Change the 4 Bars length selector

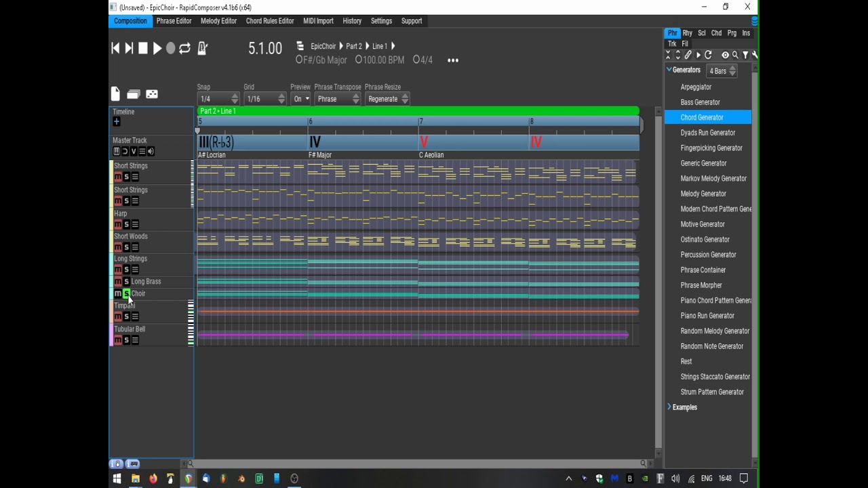722,70
